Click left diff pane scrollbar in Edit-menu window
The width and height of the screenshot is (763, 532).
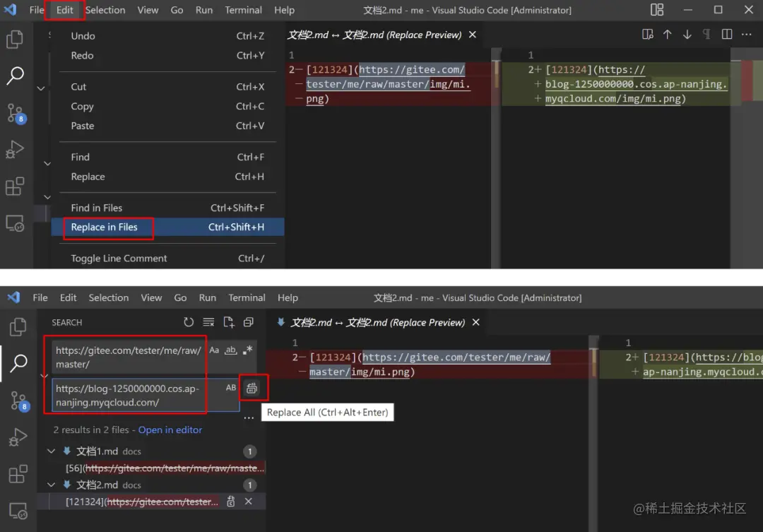[496, 158]
